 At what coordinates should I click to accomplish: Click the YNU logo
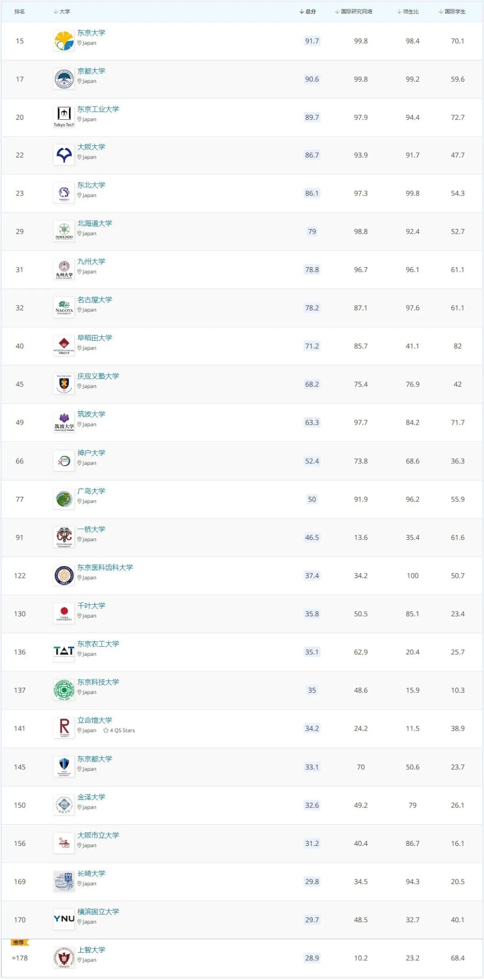[64, 919]
